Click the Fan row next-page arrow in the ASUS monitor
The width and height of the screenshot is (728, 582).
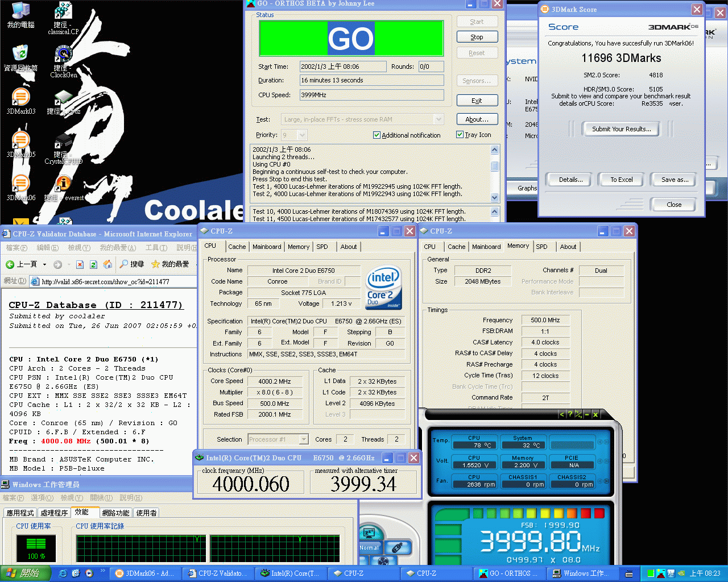[x=606, y=481]
